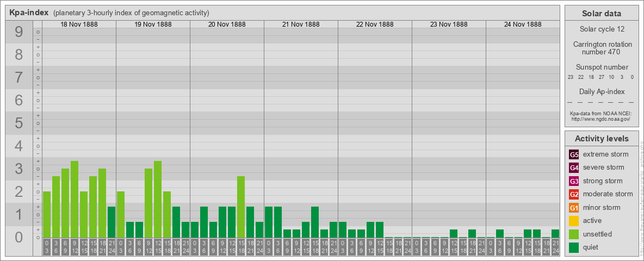Click the 18 Nov 21-24 dark green bar
Screen dimensions: 644x261
112,222
